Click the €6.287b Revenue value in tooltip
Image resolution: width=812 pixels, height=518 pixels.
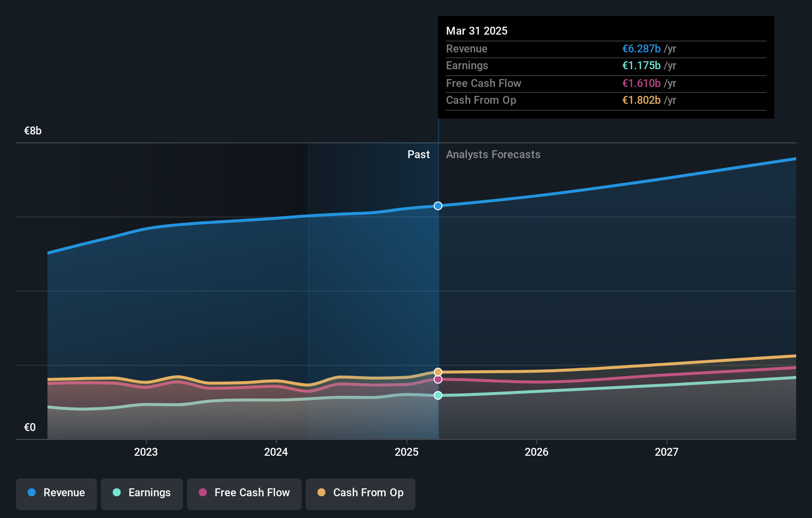641,48
